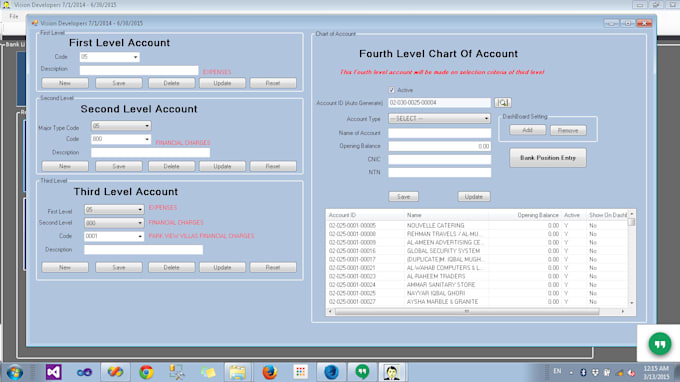
Task: Click the CNIC input field
Action: click(439, 159)
